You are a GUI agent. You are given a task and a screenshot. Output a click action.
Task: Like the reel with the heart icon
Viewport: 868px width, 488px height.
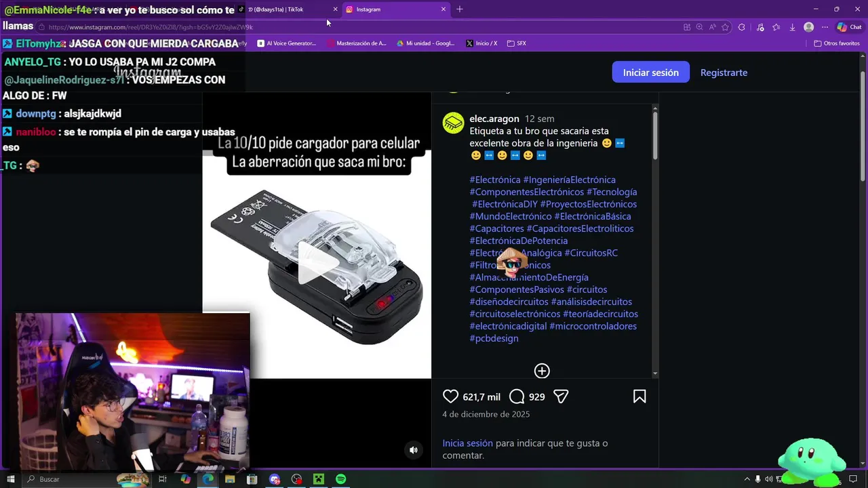pyautogui.click(x=450, y=396)
